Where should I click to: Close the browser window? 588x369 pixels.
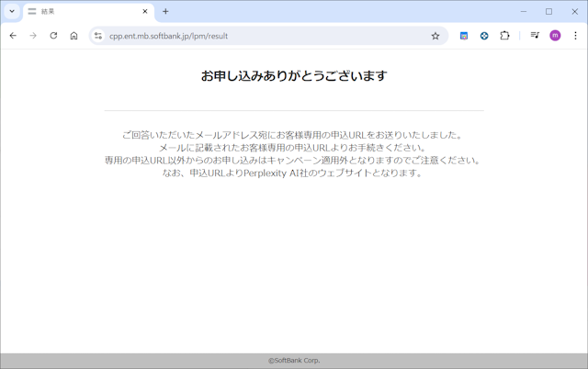(x=574, y=12)
